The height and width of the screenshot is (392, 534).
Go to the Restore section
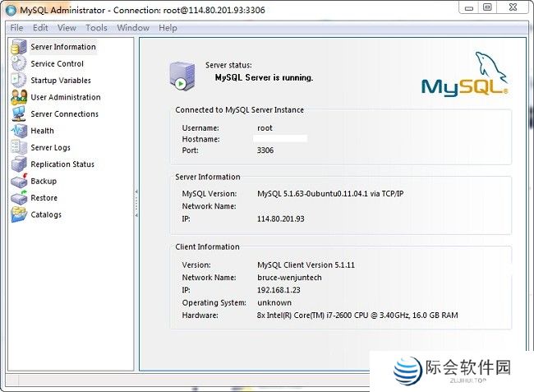(44, 198)
